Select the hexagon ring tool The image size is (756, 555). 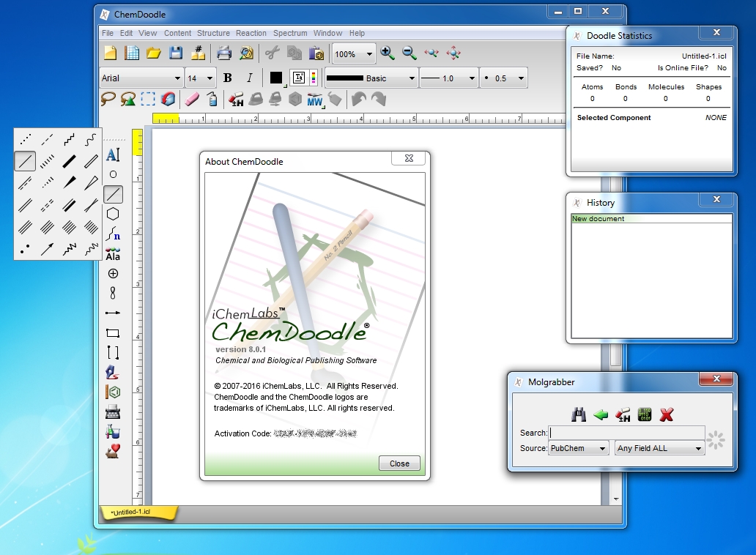(x=113, y=214)
